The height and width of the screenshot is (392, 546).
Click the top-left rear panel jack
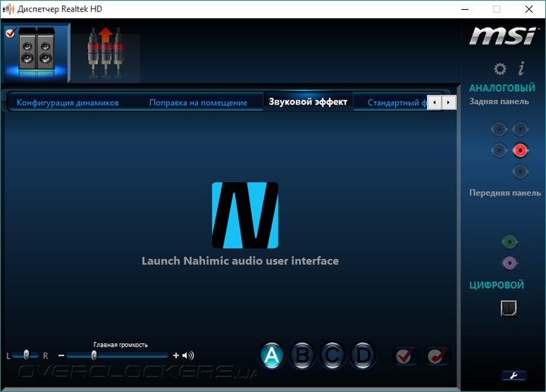(499, 130)
